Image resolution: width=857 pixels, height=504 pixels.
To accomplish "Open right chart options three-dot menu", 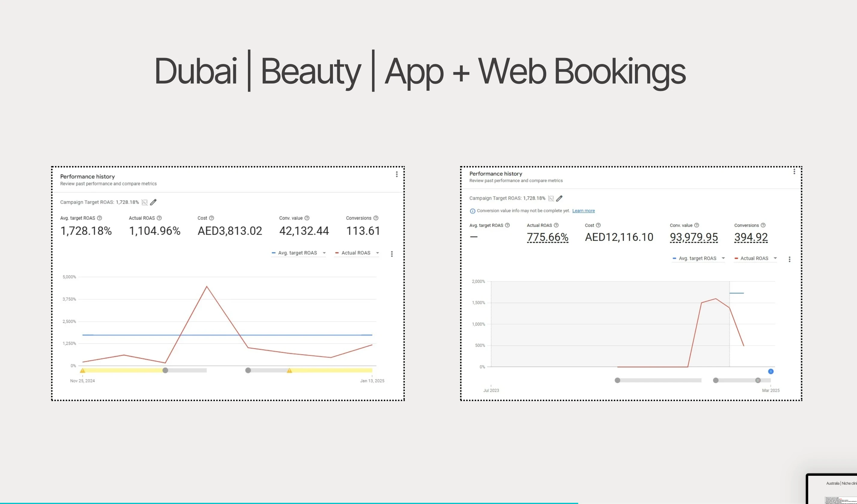I will click(789, 259).
